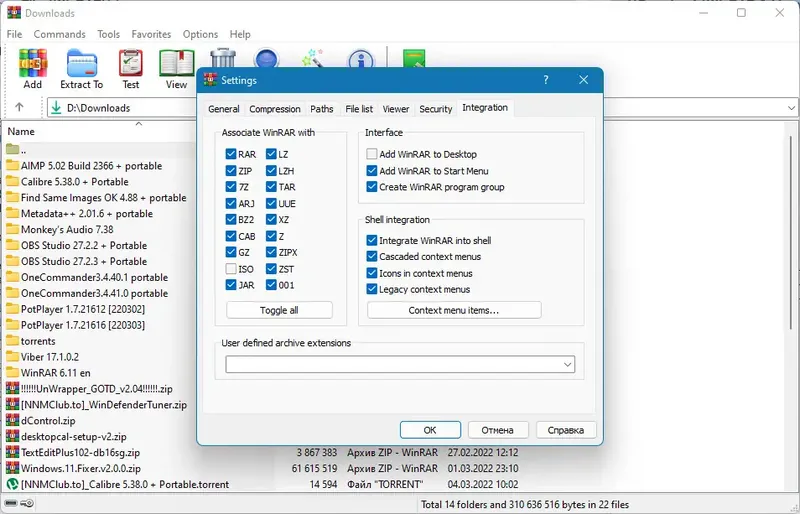Select the Viber 17.1.0.2 folder
This screenshot has height=514, width=800.
coord(42,357)
